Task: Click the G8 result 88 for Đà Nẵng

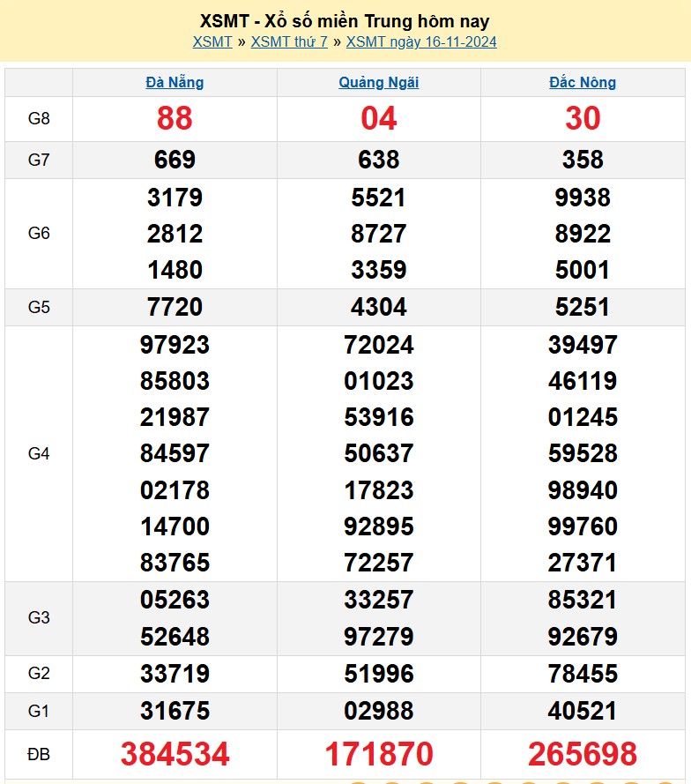Action: [x=175, y=118]
